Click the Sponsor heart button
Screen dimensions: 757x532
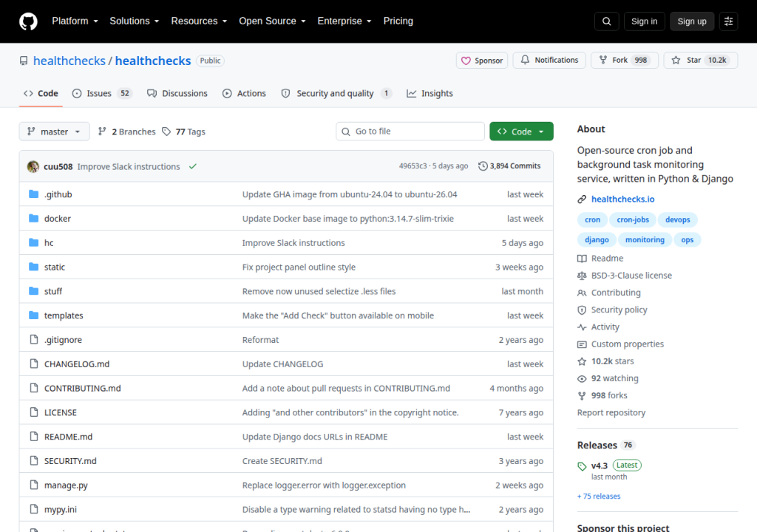point(482,61)
